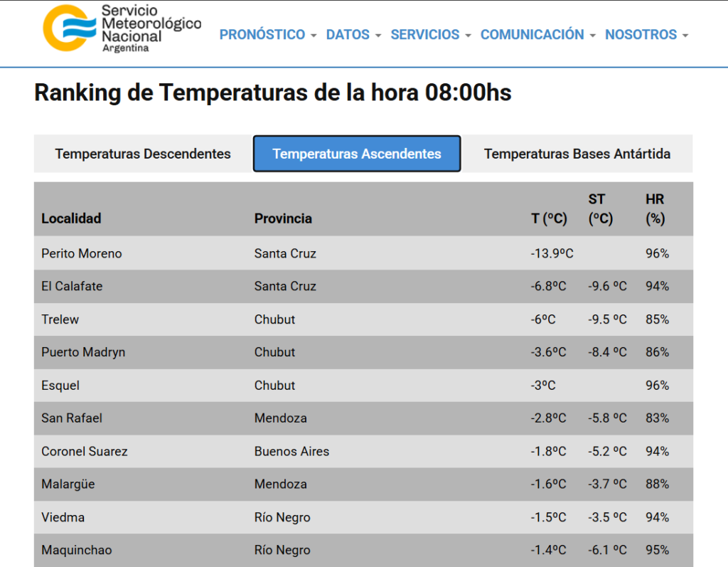
Task: Select the El Calafate locality
Action: [72, 286]
